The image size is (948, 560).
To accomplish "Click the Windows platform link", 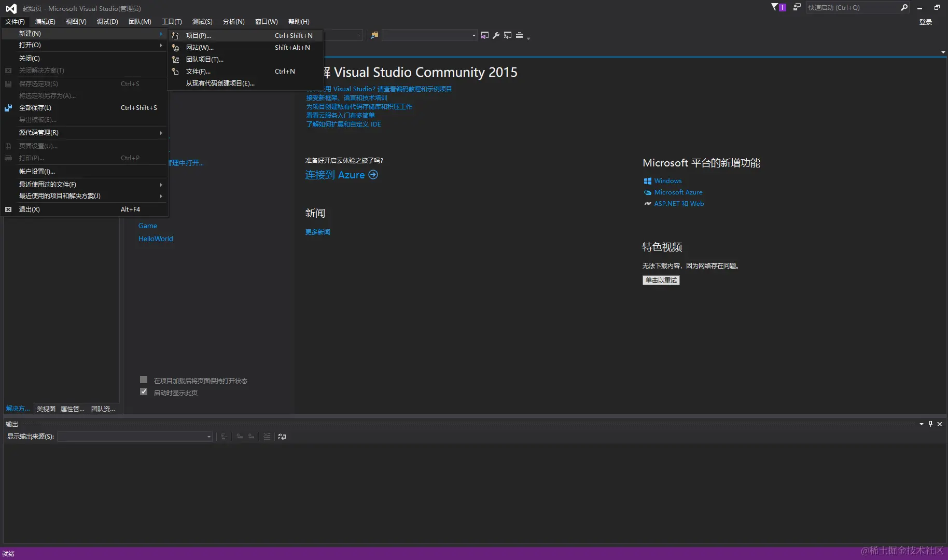I will (668, 181).
